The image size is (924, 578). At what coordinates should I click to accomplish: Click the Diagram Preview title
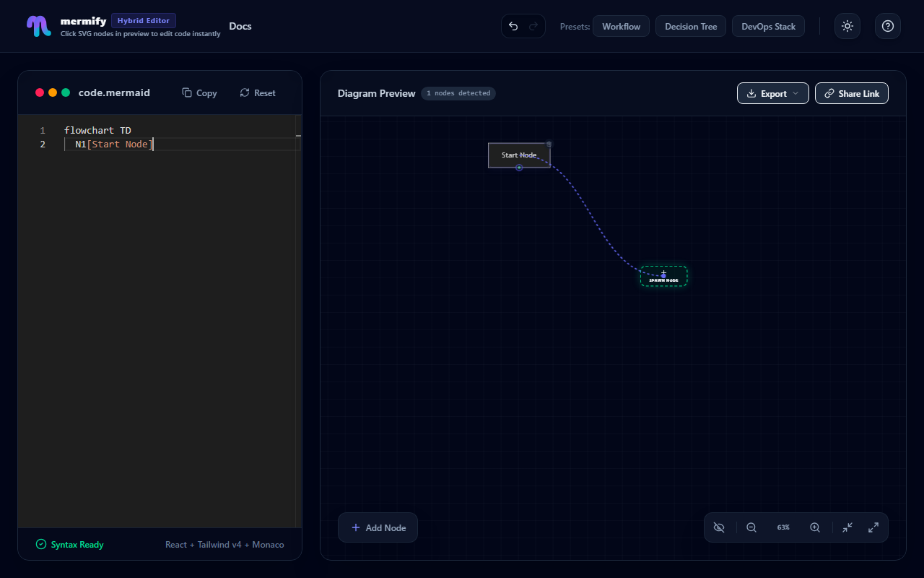click(376, 93)
